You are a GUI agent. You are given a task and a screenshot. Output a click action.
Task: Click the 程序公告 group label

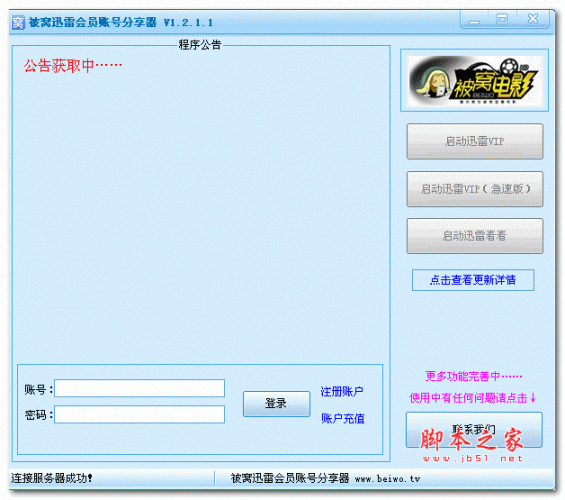pos(200,45)
